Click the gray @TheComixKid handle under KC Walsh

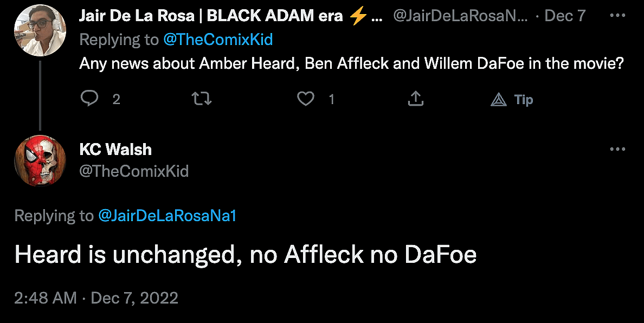tap(134, 171)
